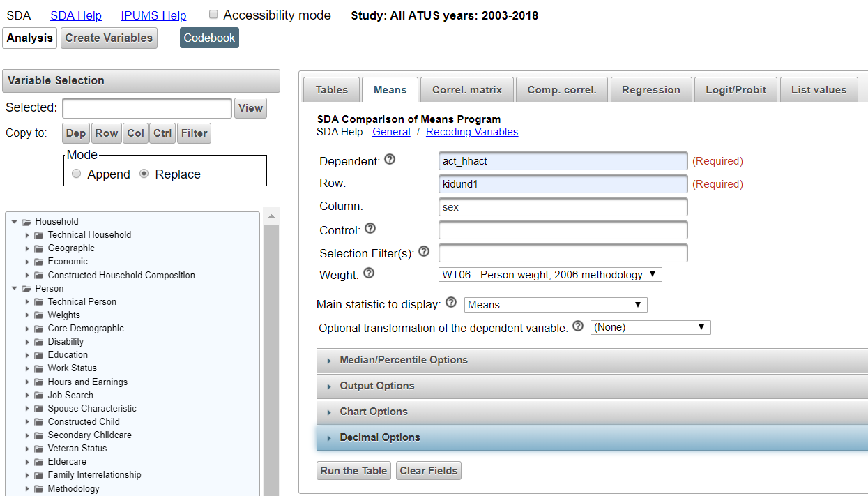Click the Eldercare folder icon
The width and height of the screenshot is (868, 496).
click(39, 462)
